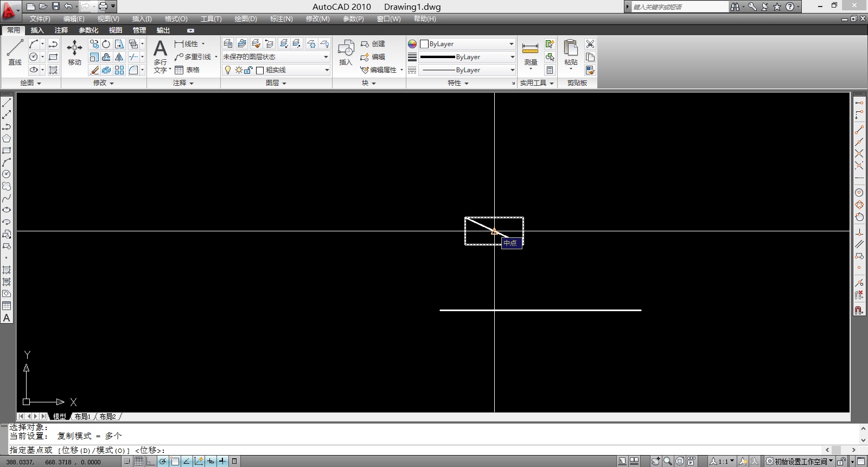This screenshot has width=868, height=467.
Task: Open the linetype ByLayer dropdown
Action: 467,70
